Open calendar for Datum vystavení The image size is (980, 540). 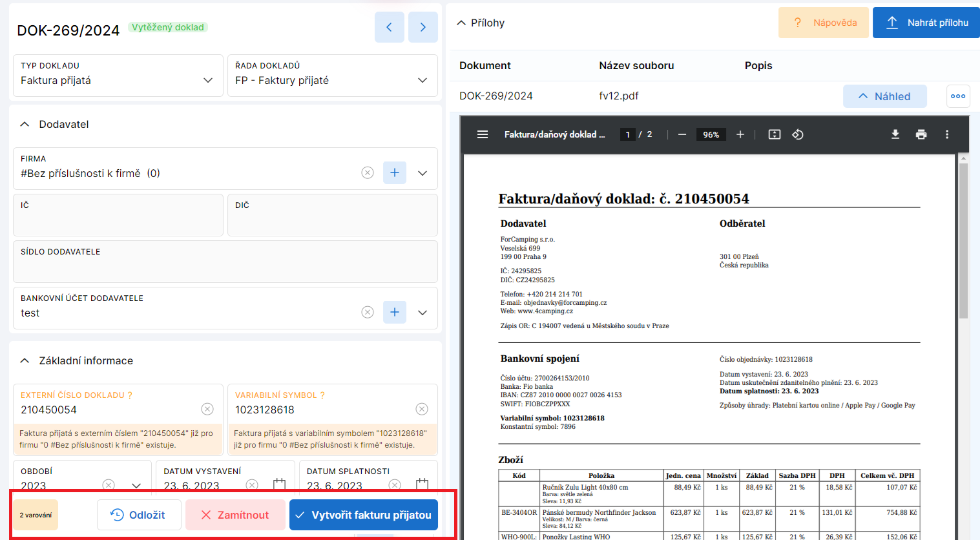tap(279, 484)
